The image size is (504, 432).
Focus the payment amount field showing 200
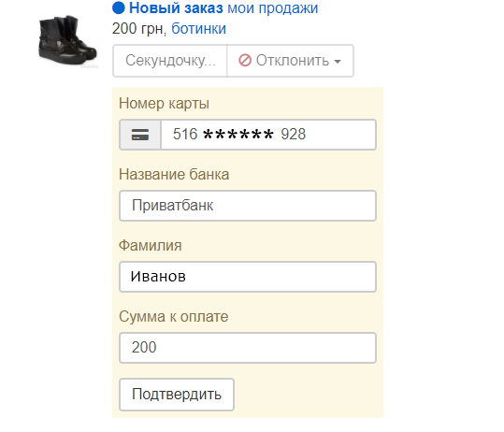click(248, 348)
